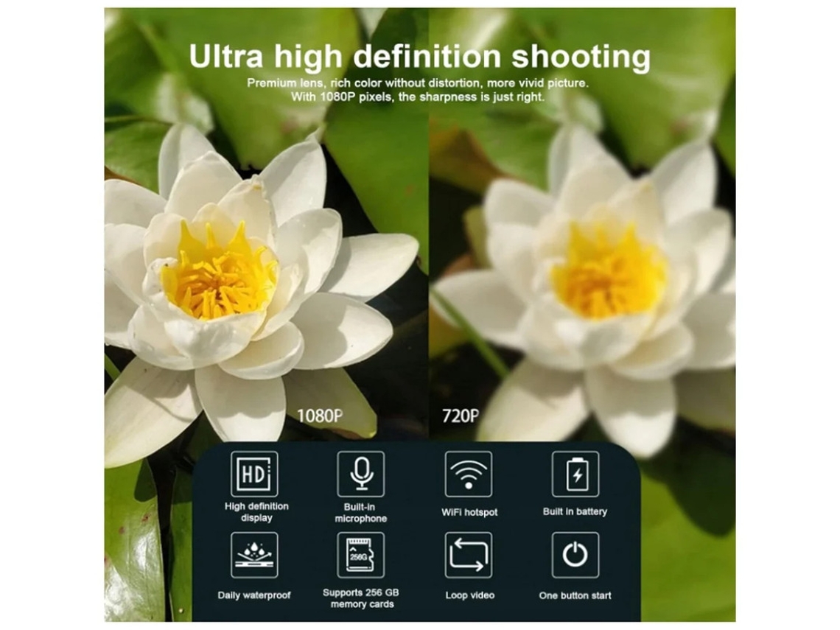Image resolution: width=840 pixels, height=630 pixels.
Task: Click the daily waterproof droplets icon
Action: (254, 555)
